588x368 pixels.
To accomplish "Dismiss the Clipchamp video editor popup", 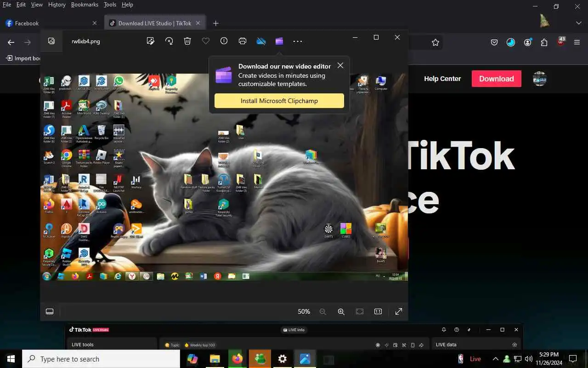I will tap(340, 65).
